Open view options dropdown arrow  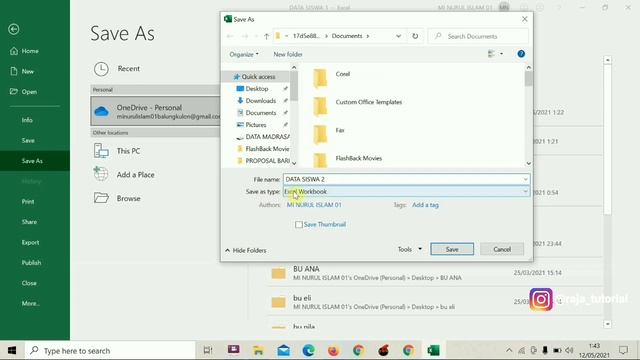(502, 54)
